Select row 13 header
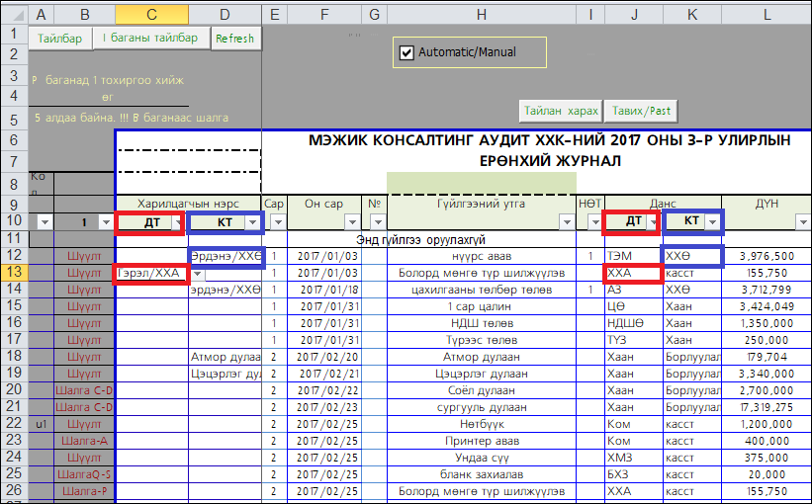812x504 pixels. [14, 273]
